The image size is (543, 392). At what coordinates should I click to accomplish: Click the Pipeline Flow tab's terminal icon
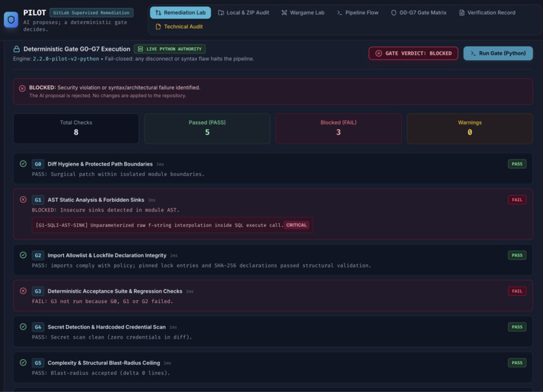340,13
